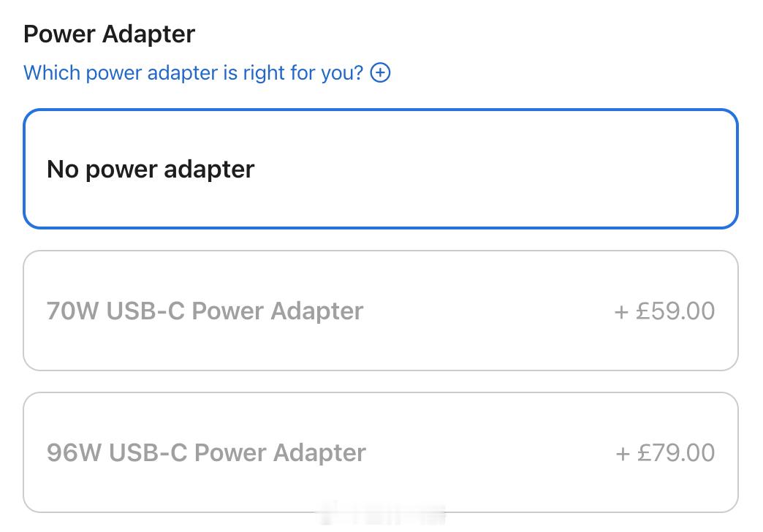The width and height of the screenshot is (763, 532).
Task: Select the 'No power adapter' option
Action: [380, 169]
